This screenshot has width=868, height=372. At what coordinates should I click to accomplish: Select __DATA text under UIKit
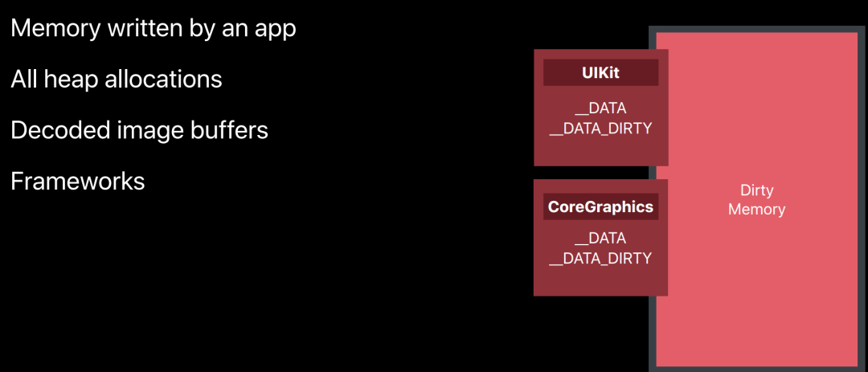600,108
